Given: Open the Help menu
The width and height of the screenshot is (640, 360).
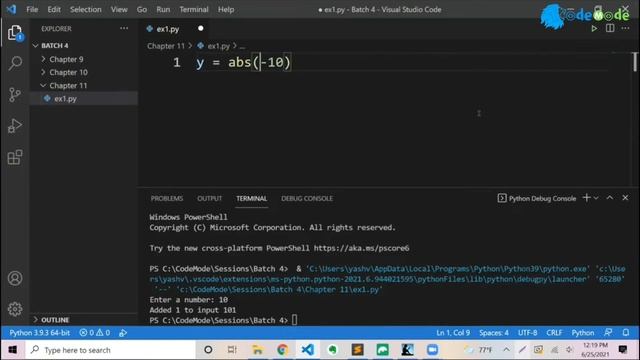Looking at the screenshot, I should click(x=226, y=9).
